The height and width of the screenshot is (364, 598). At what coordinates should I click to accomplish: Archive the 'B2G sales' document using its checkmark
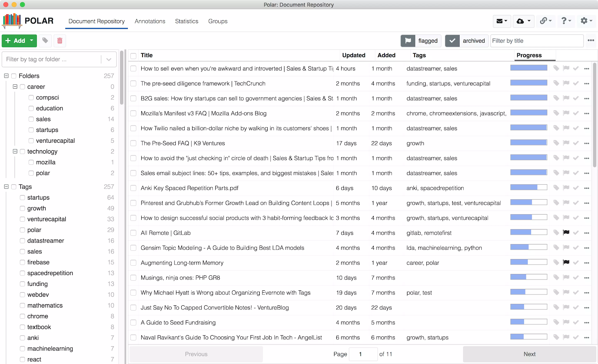coord(576,98)
